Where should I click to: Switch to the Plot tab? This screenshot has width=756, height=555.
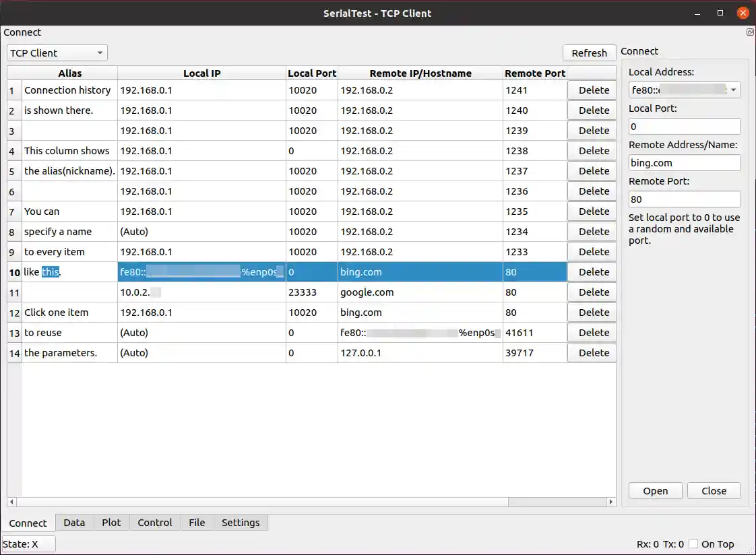(x=111, y=522)
